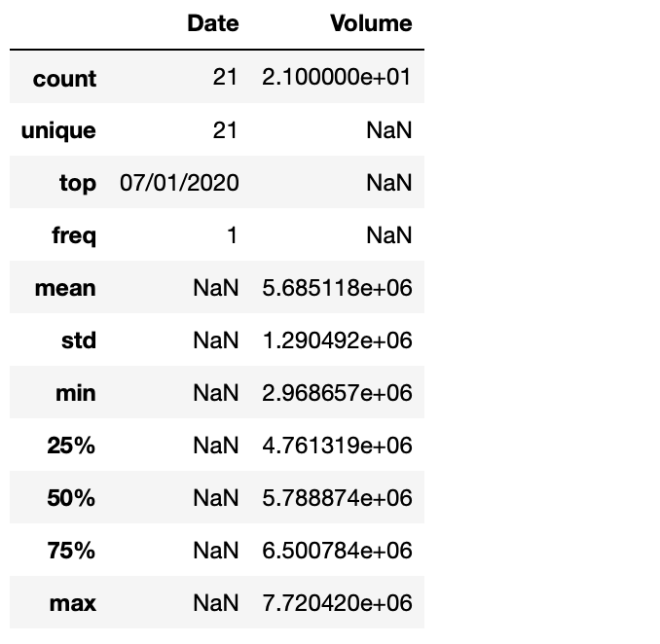Select the 50% row label

tap(71, 499)
